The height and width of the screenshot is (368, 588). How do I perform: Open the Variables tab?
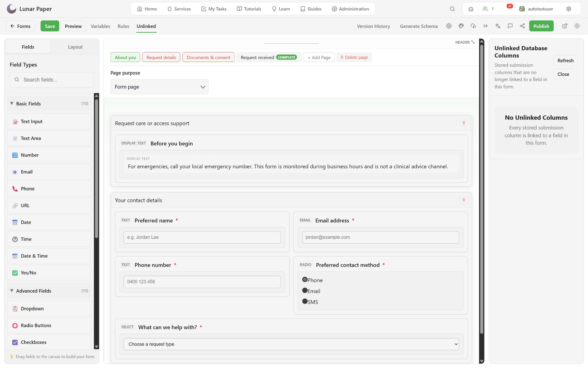pos(100,26)
